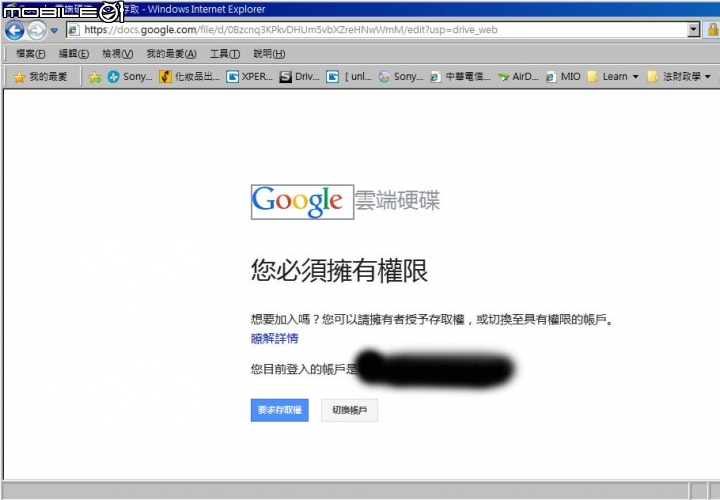720x500 pixels.
Task: Open the 工具(T) menu
Action: [225, 54]
